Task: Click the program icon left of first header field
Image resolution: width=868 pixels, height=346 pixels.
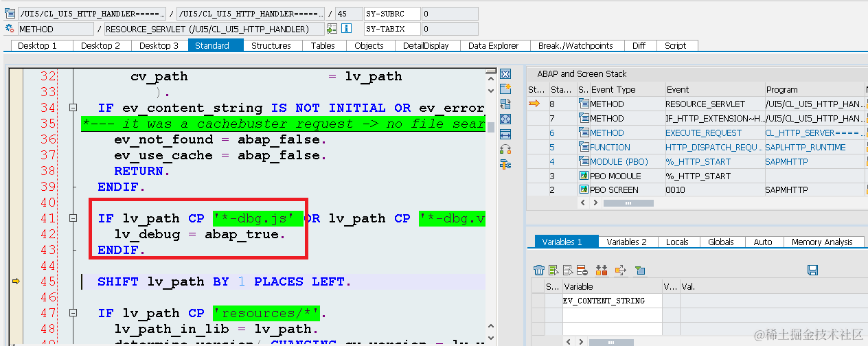Action: click(x=10, y=14)
